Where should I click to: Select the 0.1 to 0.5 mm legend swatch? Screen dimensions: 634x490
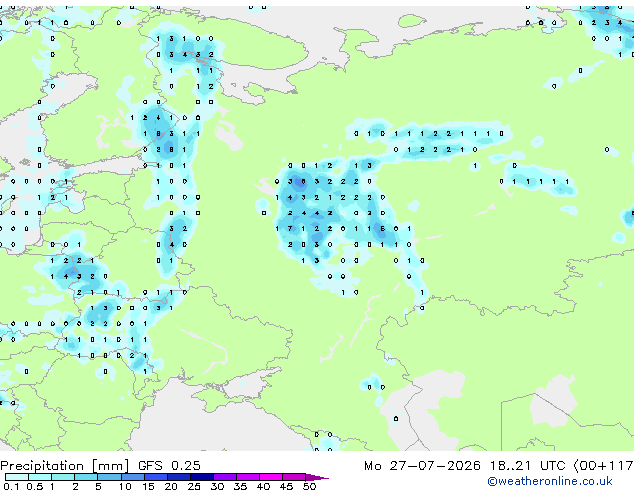[17, 477]
